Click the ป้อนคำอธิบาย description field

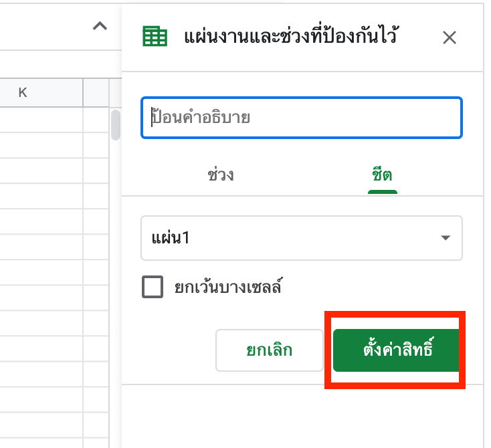301,118
